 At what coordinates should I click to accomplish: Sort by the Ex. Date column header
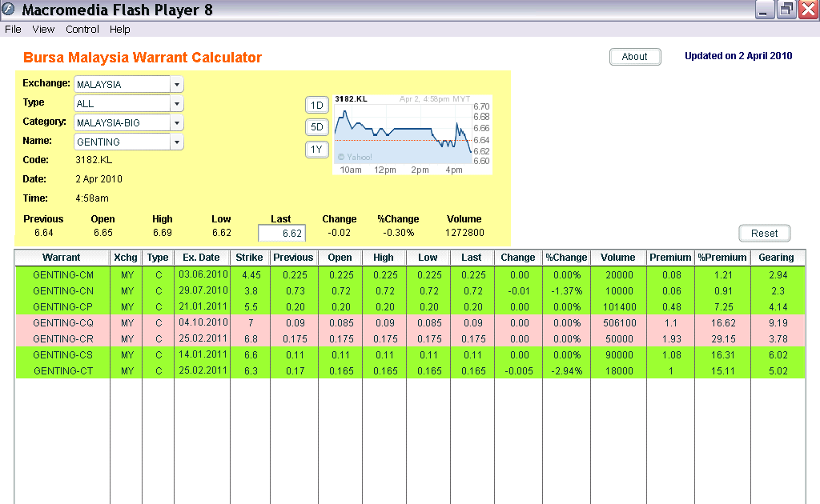pos(201,258)
